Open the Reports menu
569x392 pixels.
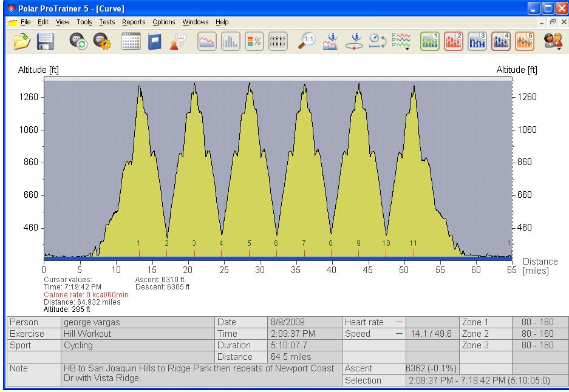click(134, 22)
